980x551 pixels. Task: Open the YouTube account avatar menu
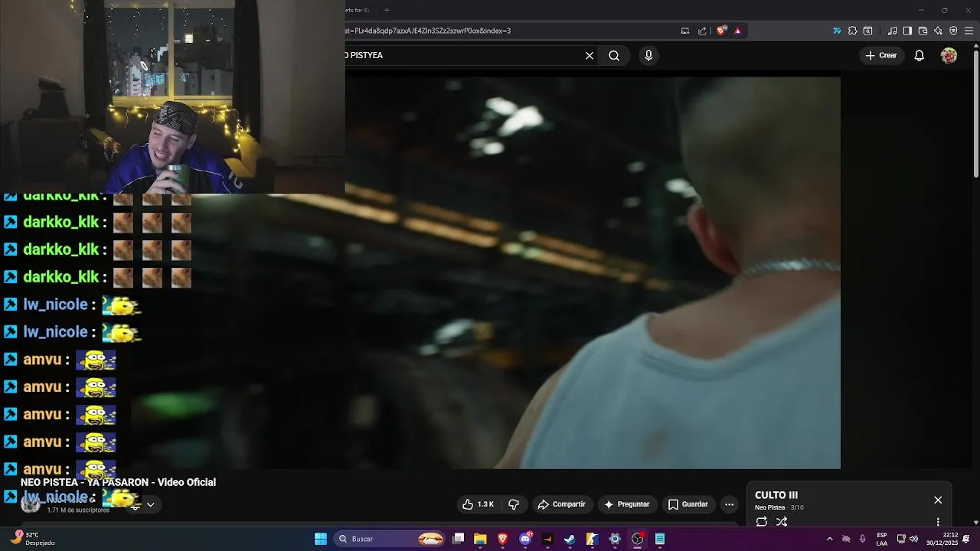[949, 55]
